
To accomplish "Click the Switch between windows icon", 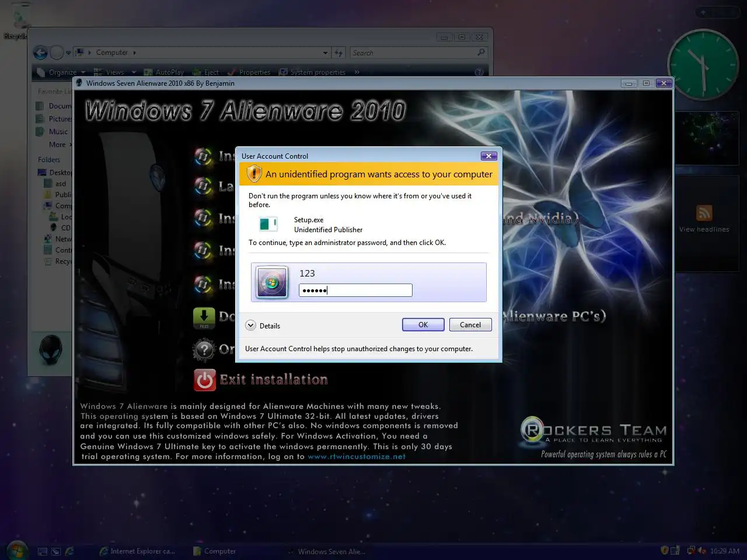I will click(x=56, y=551).
